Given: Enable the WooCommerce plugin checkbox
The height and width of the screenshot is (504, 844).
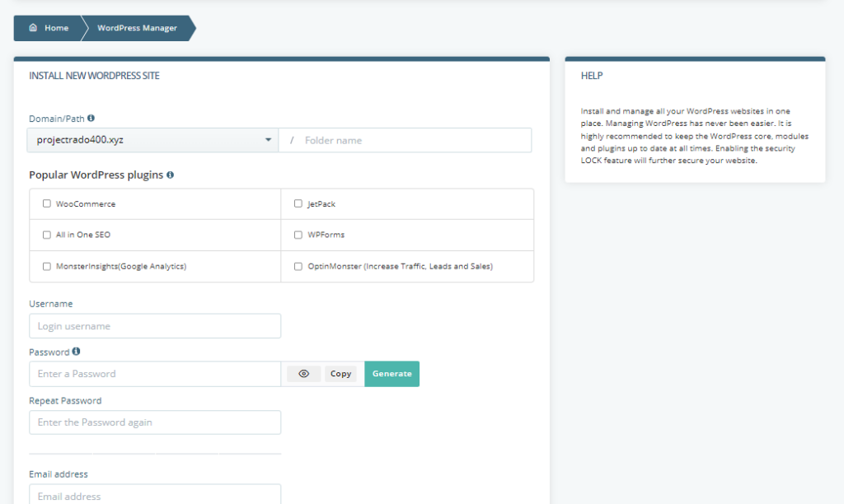Looking at the screenshot, I should pyautogui.click(x=46, y=203).
